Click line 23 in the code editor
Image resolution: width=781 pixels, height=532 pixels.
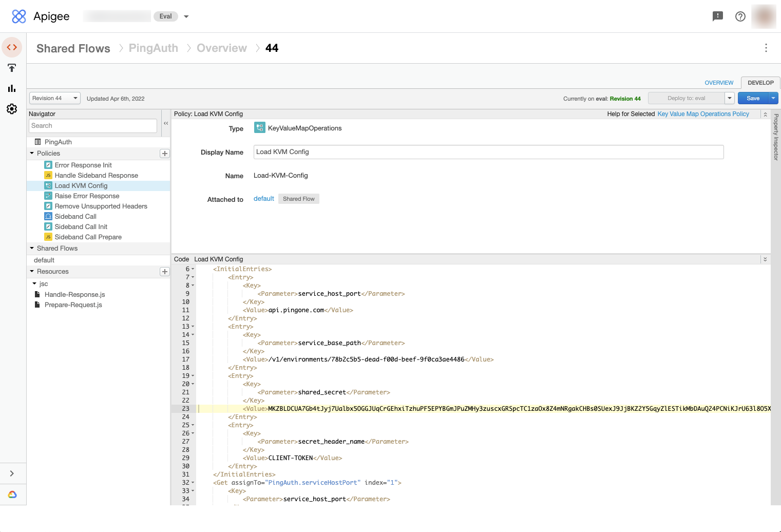(483, 409)
